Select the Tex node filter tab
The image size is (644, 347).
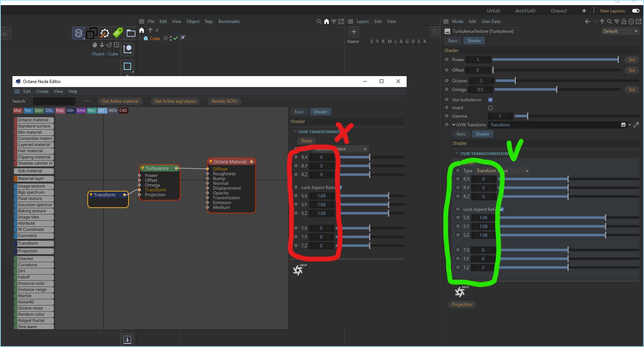tap(28, 110)
